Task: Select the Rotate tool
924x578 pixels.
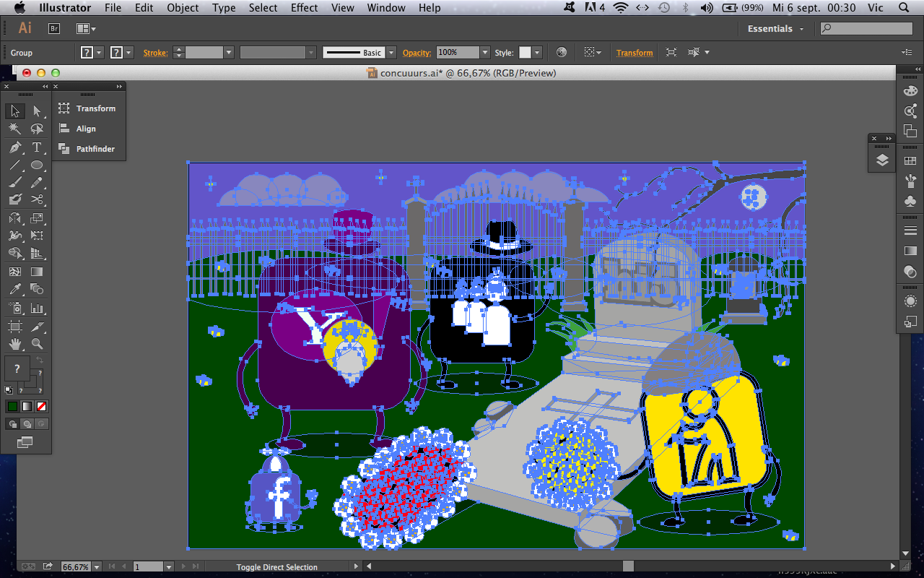Action: click(x=14, y=218)
